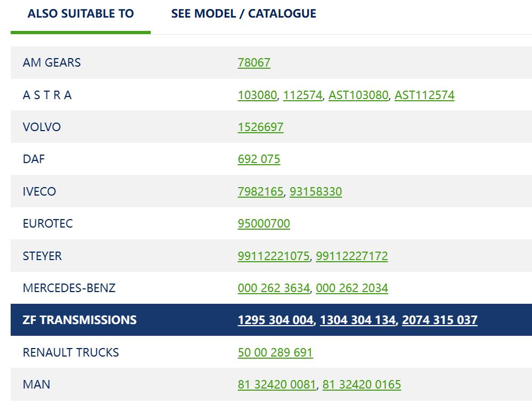Follow Volvo part link 1526697
The image size is (532, 404).
pyautogui.click(x=260, y=127)
